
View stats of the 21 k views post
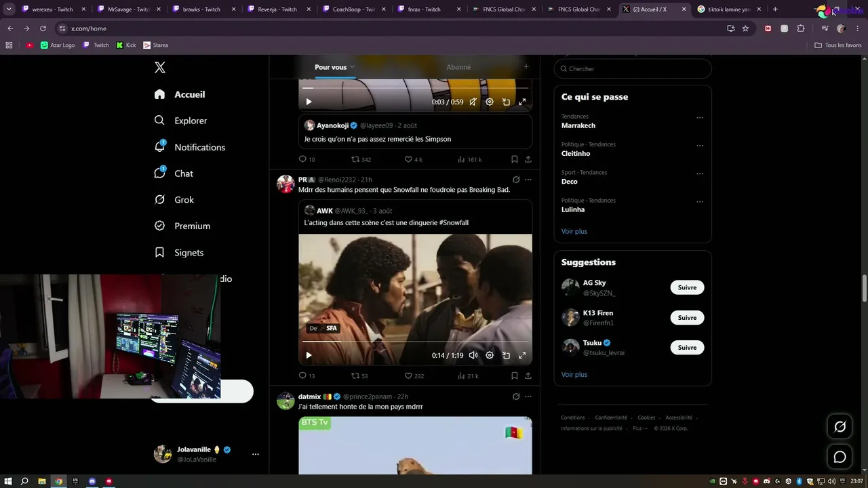click(468, 375)
